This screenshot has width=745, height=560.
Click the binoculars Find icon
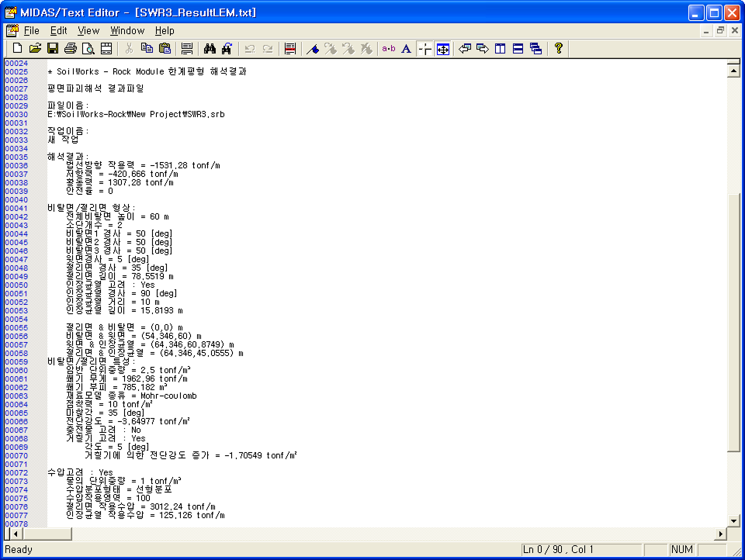[210, 49]
